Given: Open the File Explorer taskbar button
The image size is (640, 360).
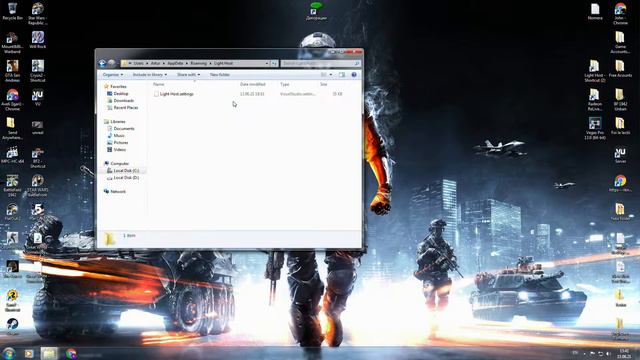Looking at the screenshot, I should 49,353.
